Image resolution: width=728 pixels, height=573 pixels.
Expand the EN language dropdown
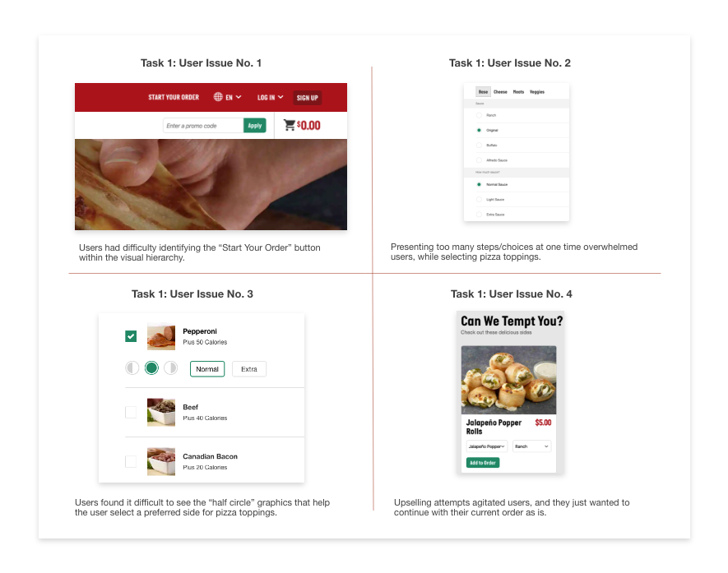coord(234,98)
